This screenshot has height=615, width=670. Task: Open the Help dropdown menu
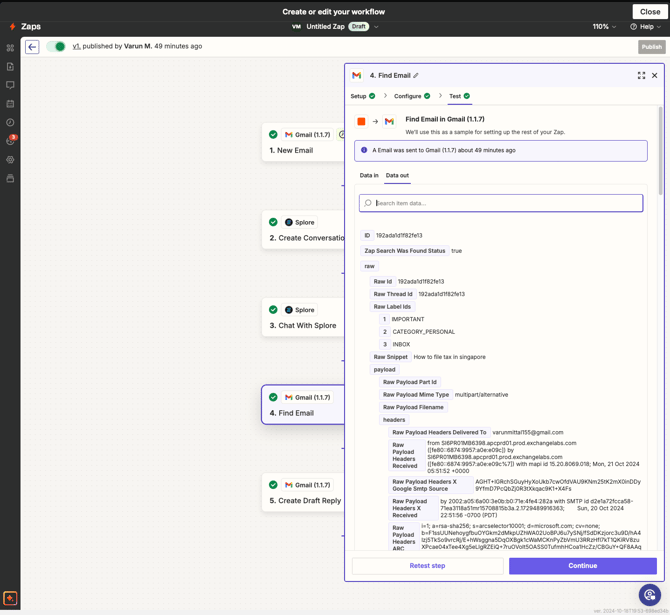coord(646,26)
